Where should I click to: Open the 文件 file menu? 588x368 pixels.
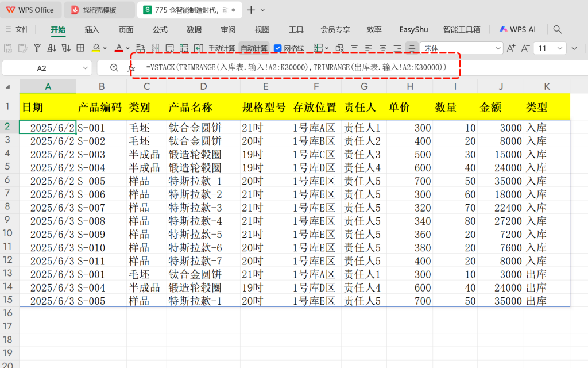coord(17,29)
